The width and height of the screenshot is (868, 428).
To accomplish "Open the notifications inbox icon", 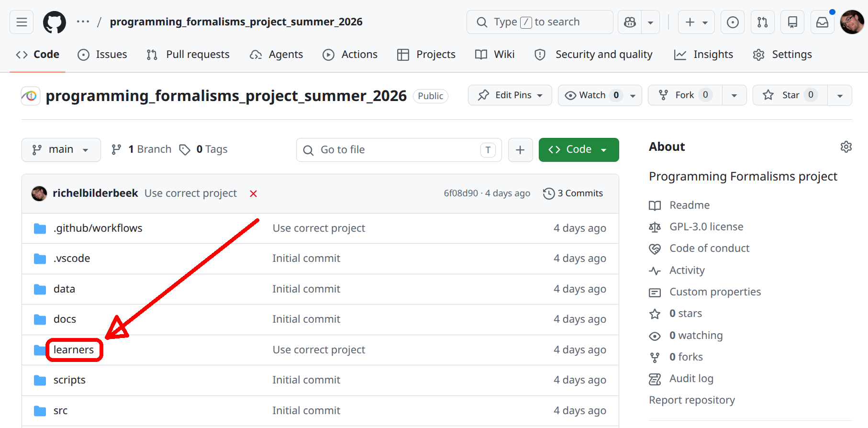I will tap(822, 22).
